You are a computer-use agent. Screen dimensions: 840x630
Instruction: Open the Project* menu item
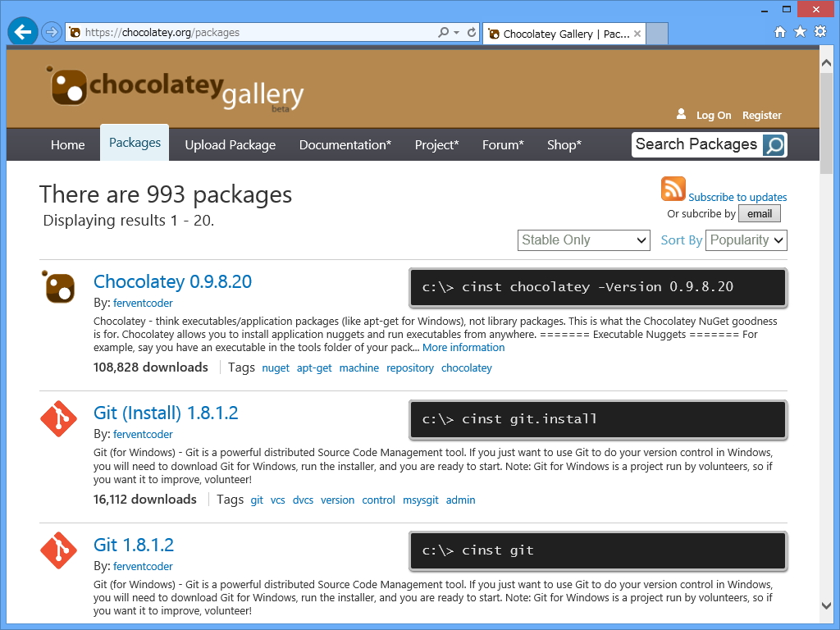click(x=436, y=144)
